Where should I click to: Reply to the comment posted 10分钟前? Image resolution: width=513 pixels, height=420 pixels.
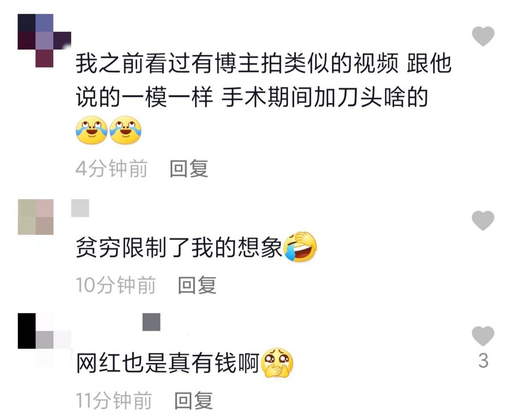tap(197, 285)
